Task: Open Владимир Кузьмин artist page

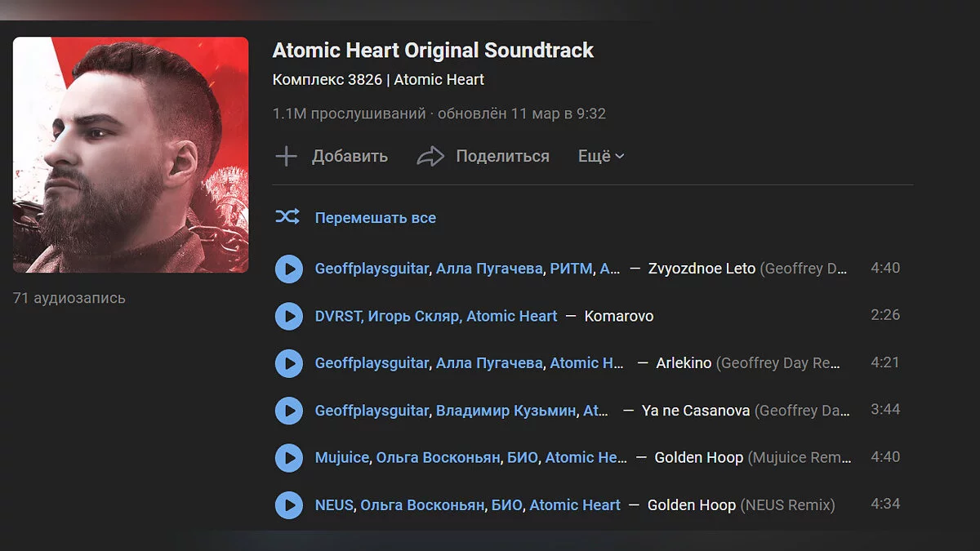Action: [x=506, y=411]
